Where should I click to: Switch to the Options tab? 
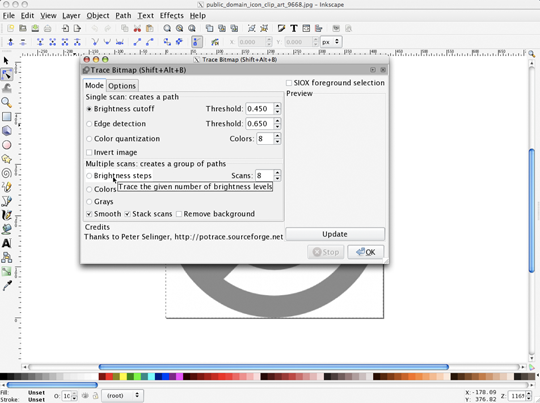tap(122, 86)
